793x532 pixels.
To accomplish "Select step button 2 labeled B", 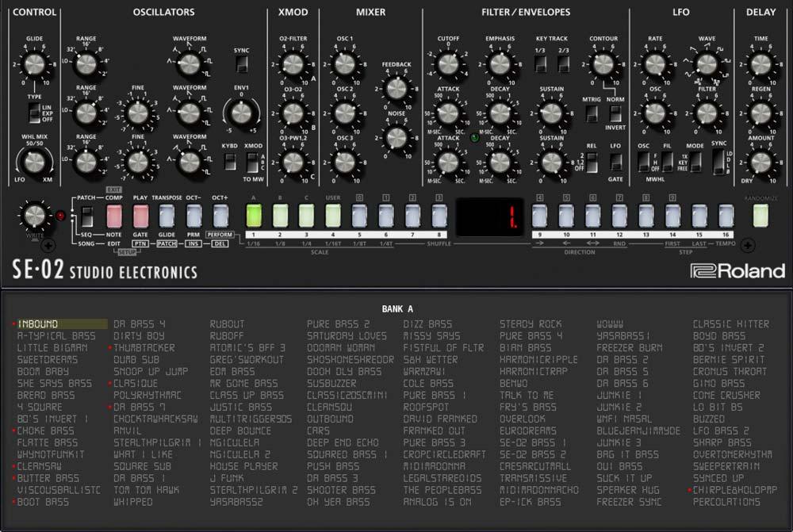I will click(280, 216).
